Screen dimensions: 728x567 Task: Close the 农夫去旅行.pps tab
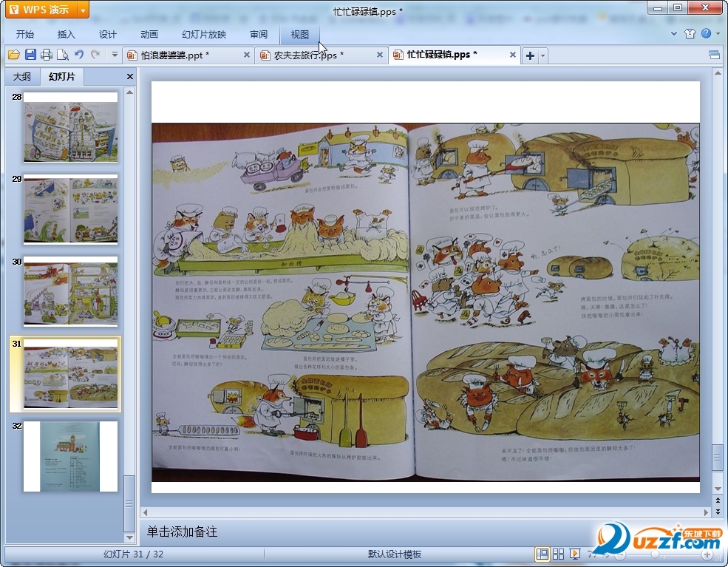[380, 55]
